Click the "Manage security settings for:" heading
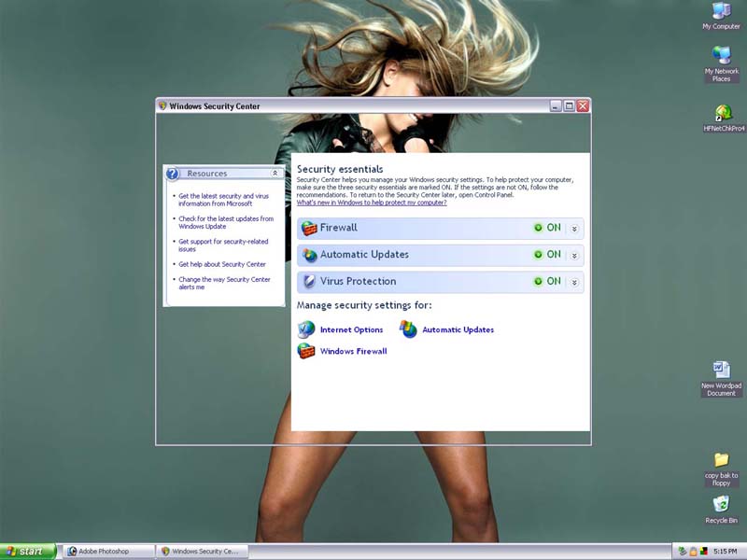The width and height of the screenshot is (747, 560). coord(364,305)
